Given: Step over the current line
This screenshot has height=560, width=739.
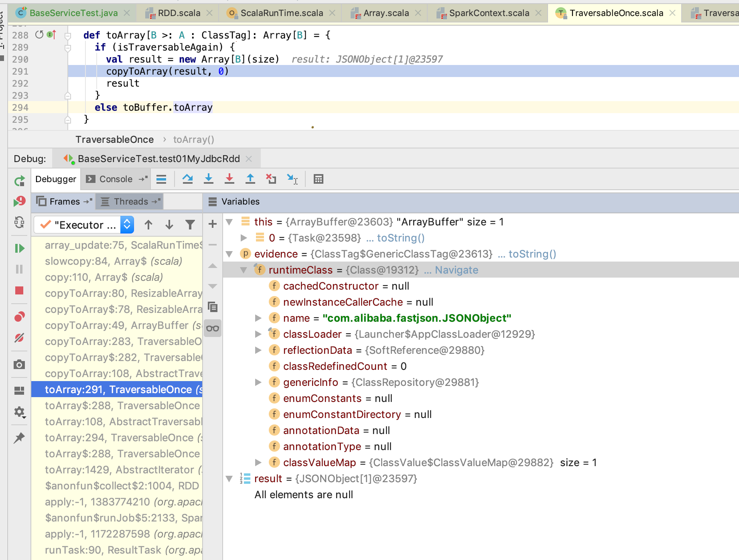Looking at the screenshot, I should 188,179.
